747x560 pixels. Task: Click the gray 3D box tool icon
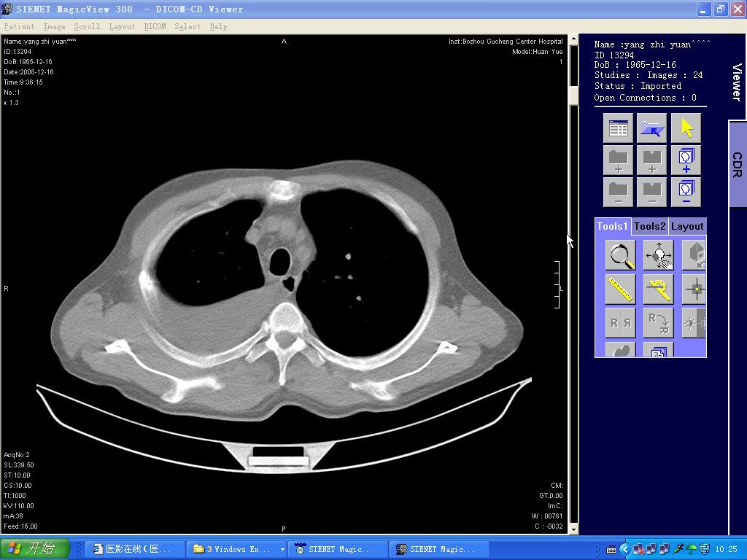click(694, 254)
